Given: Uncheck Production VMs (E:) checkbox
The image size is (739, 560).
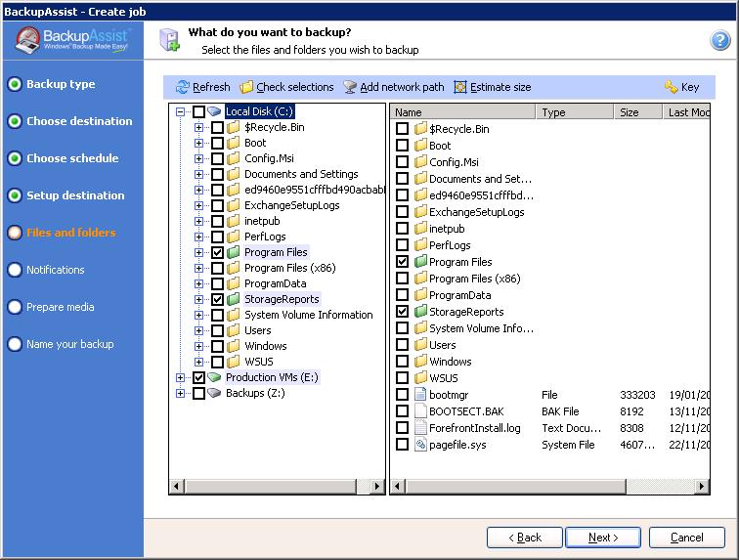Looking at the screenshot, I should (x=198, y=377).
